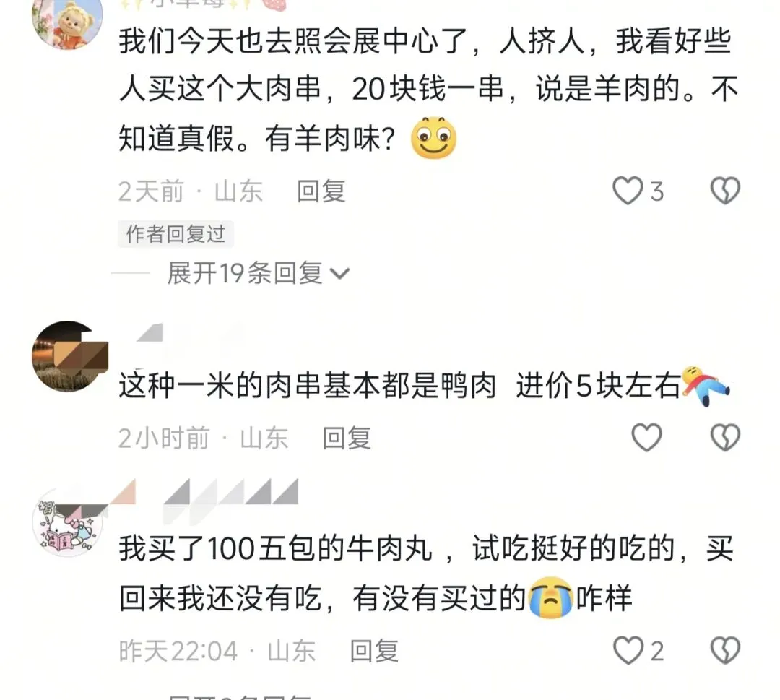Like the beef ball comment with 2 likes
Viewport: 780px width, 700px height.
[x=628, y=651]
